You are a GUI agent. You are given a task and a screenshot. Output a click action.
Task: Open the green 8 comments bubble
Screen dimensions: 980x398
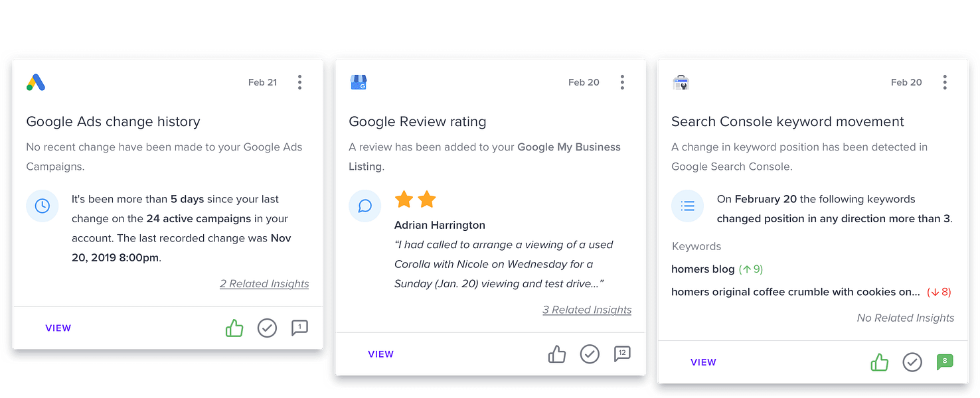945,362
